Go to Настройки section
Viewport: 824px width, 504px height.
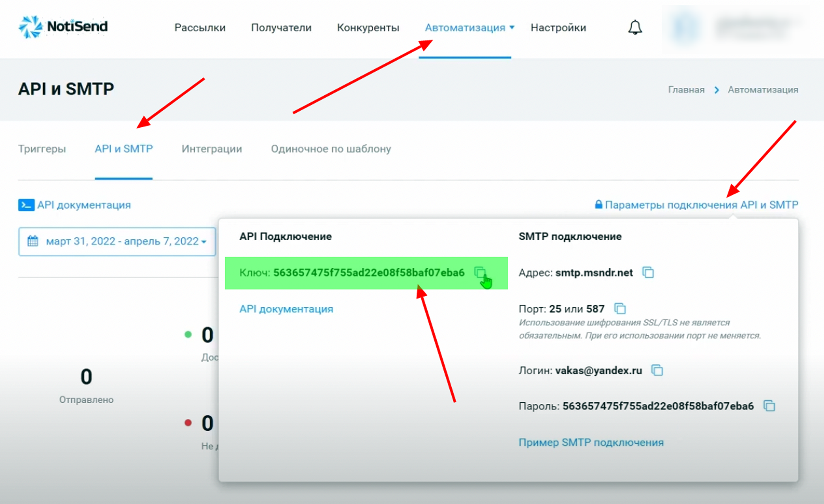pyautogui.click(x=558, y=27)
